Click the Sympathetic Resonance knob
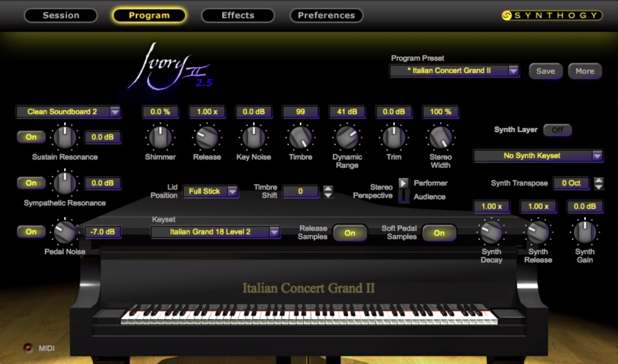Viewport: 618px width, 364px height. pos(65,183)
